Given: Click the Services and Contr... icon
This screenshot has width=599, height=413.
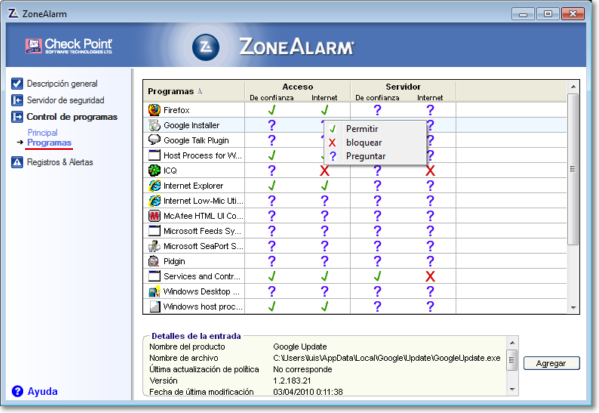Looking at the screenshot, I should [154, 276].
